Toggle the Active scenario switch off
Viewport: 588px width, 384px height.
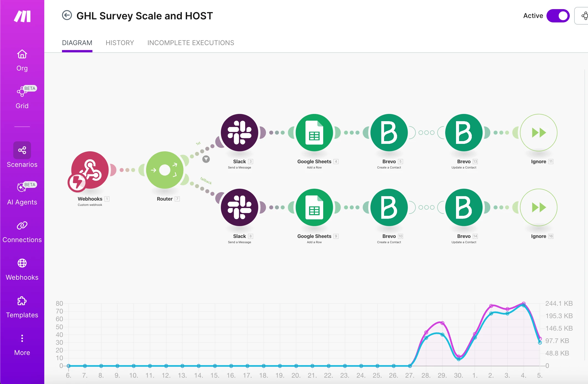[558, 16]
